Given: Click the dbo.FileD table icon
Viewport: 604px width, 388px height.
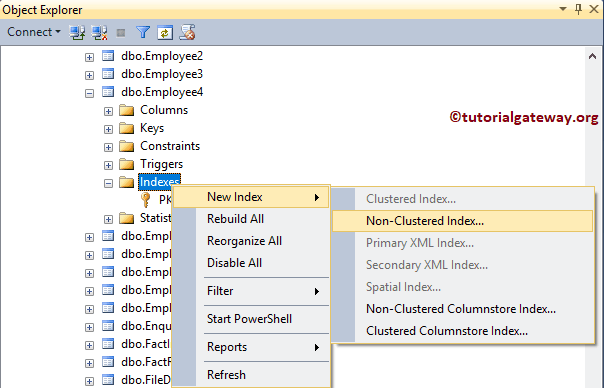Looking at the screenshot, I should tap(108, 380).
